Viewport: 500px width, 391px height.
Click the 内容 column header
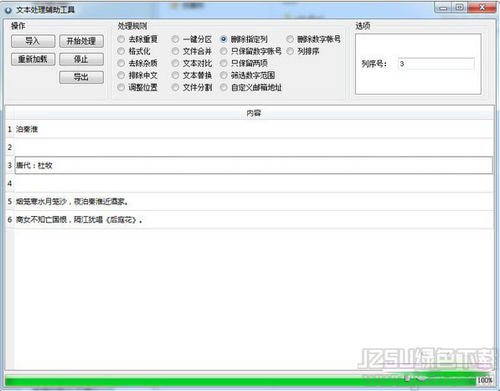(254, 113)
